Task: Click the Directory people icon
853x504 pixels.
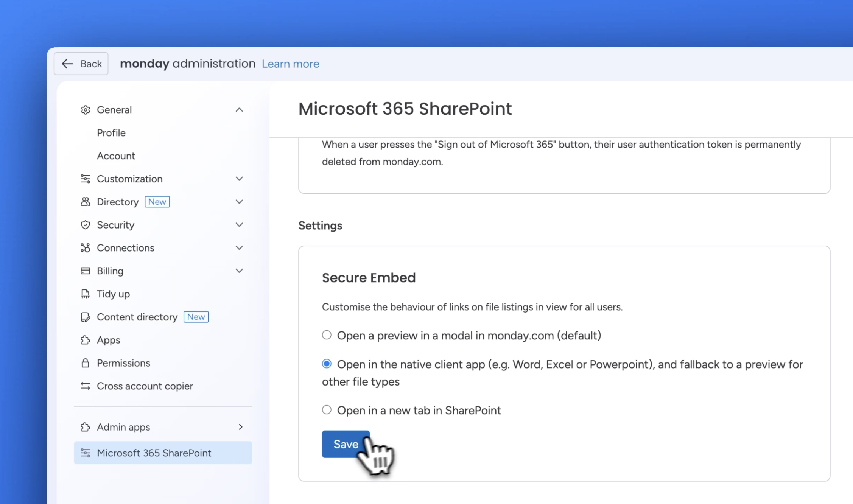Action: (x=86, y=202)
